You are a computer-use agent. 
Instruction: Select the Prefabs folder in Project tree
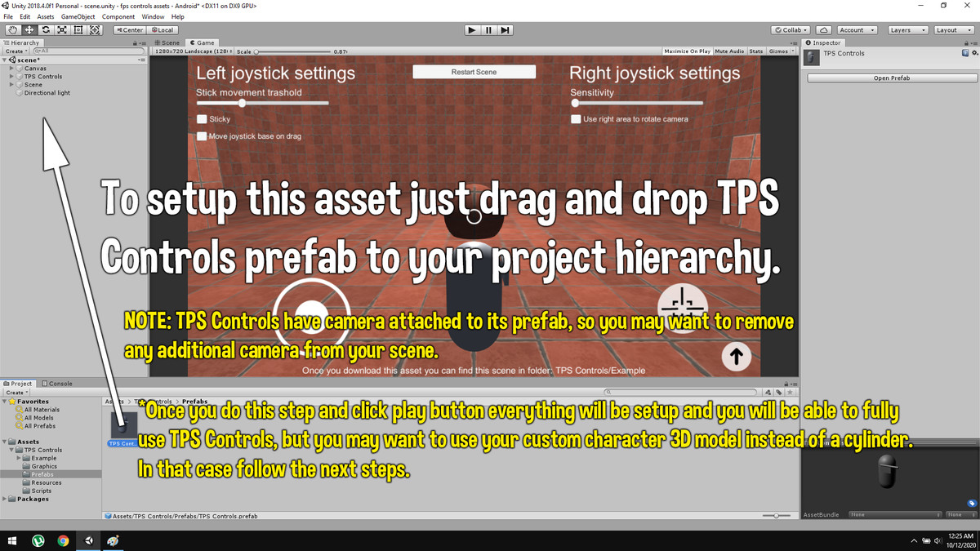coord(51,474)
